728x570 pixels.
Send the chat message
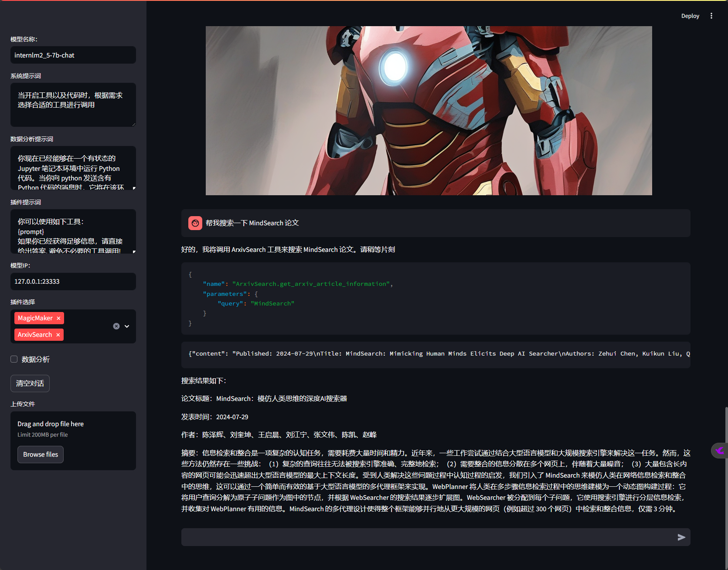(681, 537)
